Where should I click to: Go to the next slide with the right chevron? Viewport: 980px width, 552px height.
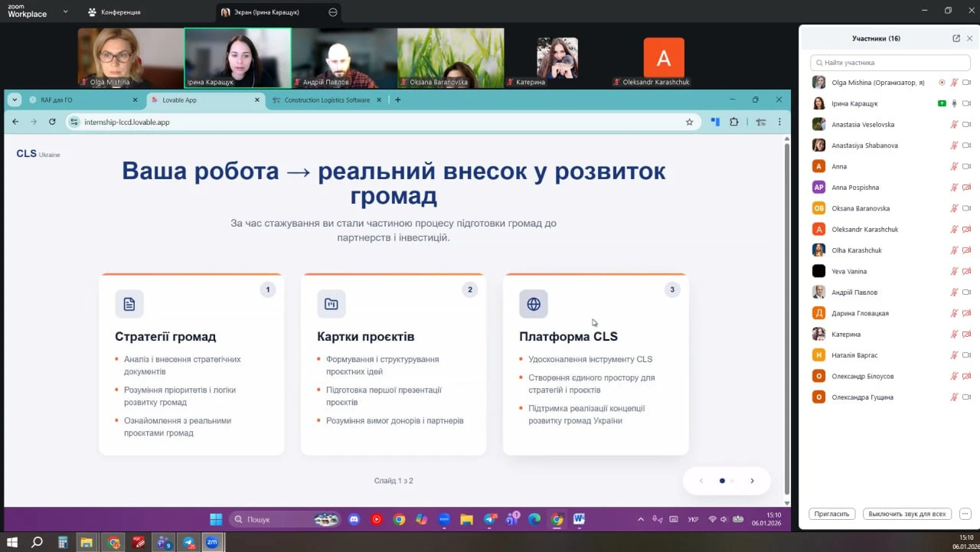tap(752, 481)
